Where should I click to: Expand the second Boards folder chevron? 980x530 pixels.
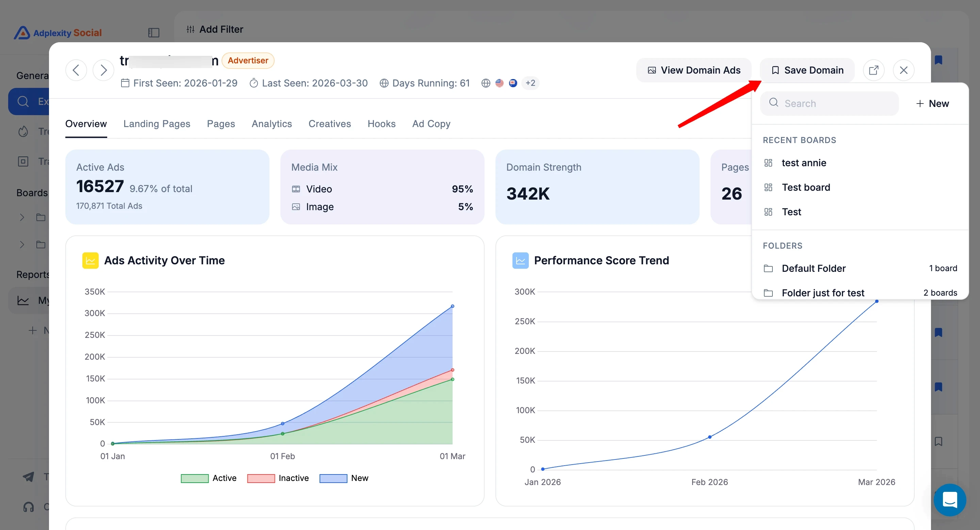click(22, 245)
